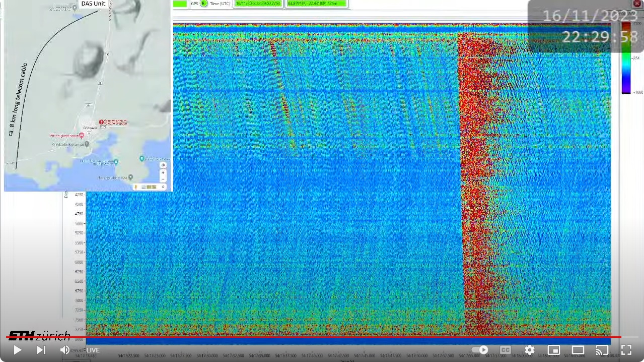Zoom out on the map inset
644x362 pixels.
pyautogui.click(x=163, y=179)
